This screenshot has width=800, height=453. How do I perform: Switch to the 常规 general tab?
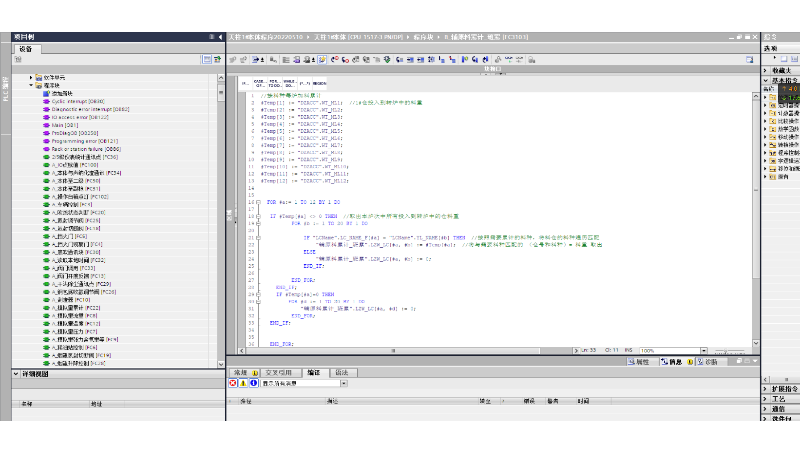[244, 372]
